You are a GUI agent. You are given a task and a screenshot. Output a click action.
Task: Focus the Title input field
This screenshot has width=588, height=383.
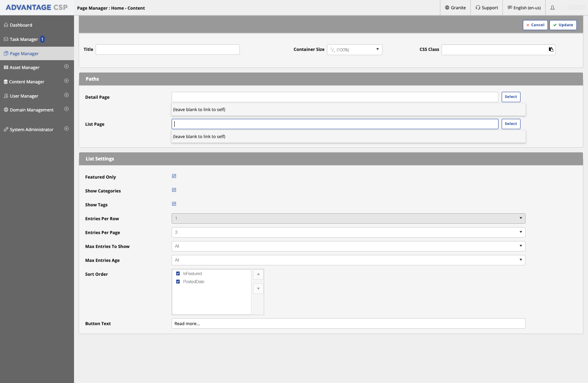point(168,49)
